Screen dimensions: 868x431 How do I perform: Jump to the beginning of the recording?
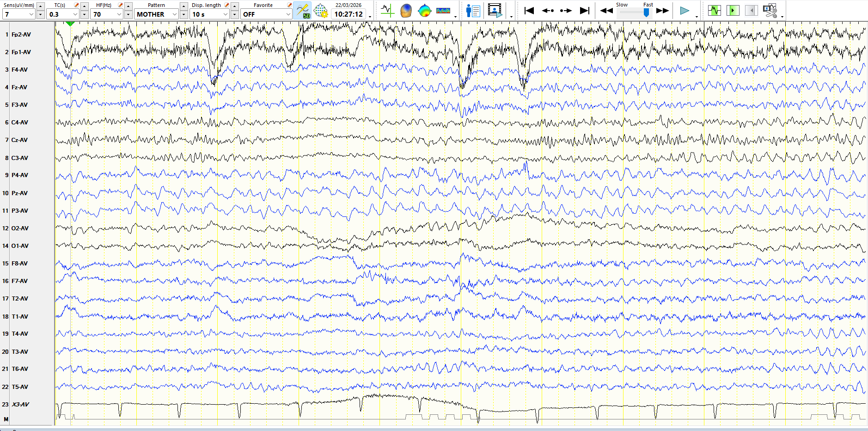529,11
